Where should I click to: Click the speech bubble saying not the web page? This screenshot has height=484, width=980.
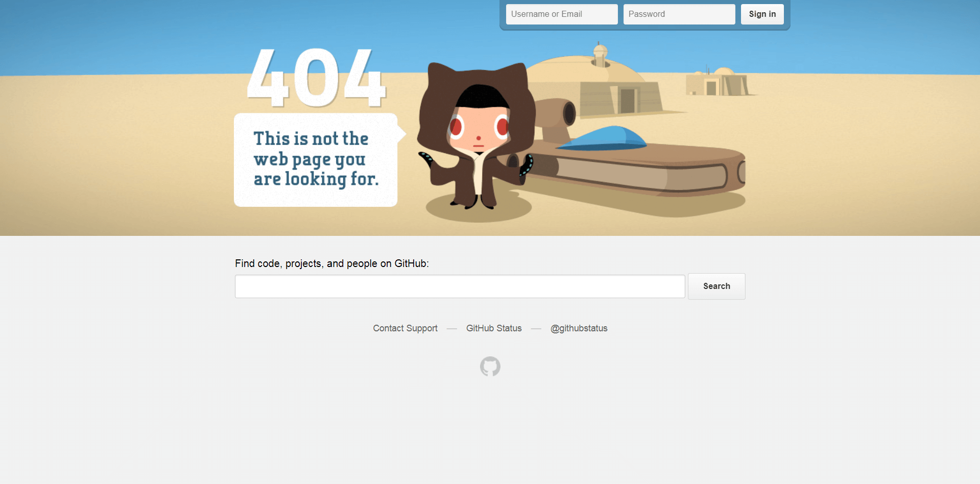316,159
